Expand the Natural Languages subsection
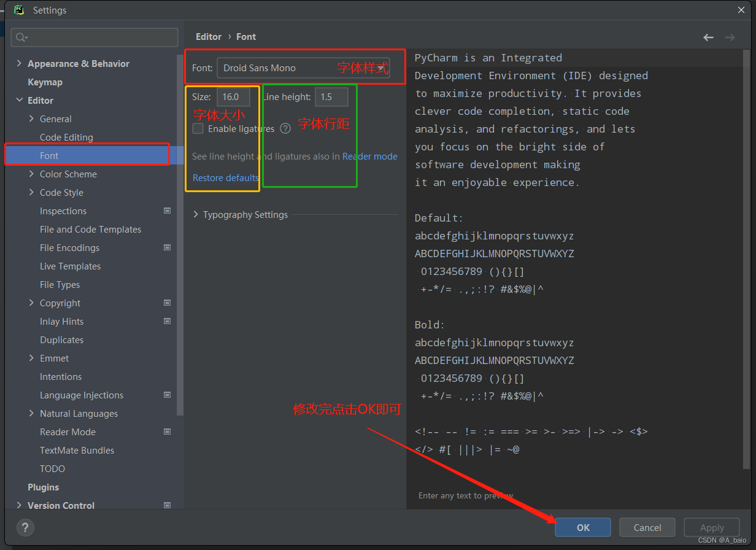The width and height of the screenshot is (756, 550). click(x=31, y=413)
